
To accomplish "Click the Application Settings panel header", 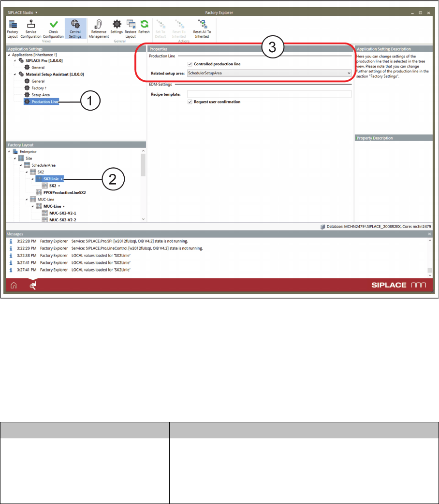I will click(x=76, y=49).
